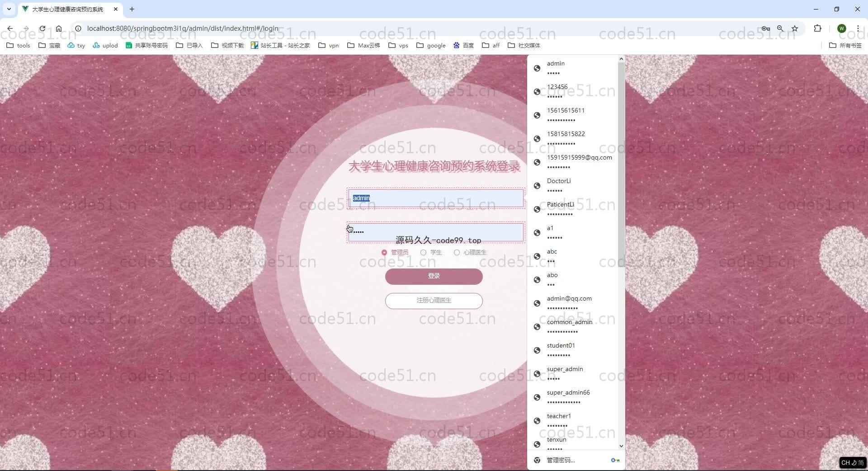Choose saved credential abo
The height and width of the screenshot is (471, 868).
(572, 279)
